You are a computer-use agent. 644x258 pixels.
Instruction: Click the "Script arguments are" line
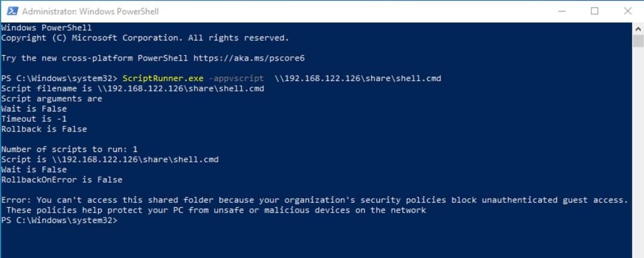51,99
